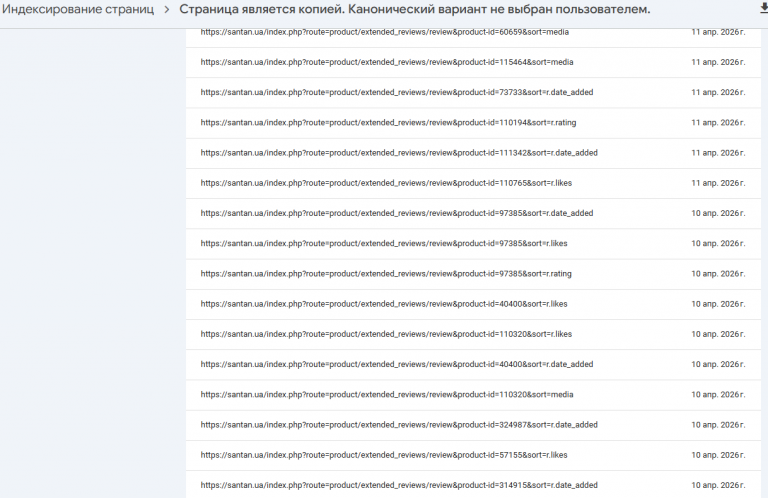Choose URL row product-id=97385 sort=r.rating
The height and width of the screenshot is (498, 768).
(x=473, y=274)
